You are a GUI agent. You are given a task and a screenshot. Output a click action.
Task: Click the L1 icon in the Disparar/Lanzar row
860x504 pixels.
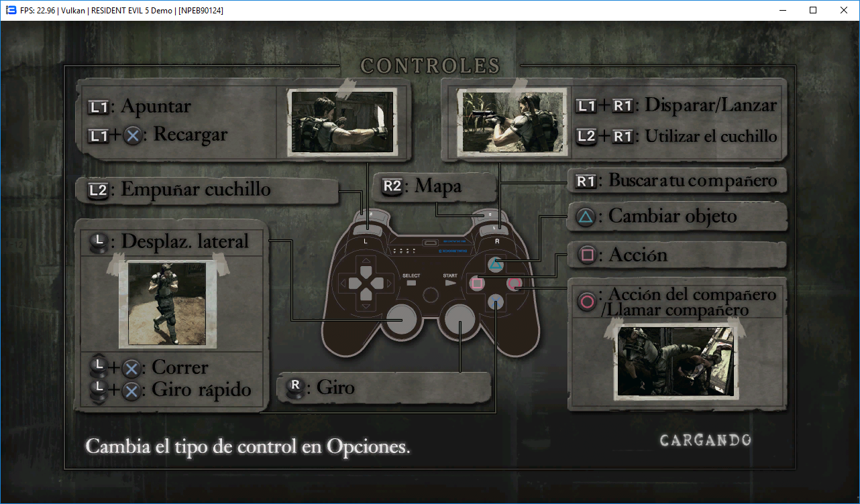tap(587, 106)
